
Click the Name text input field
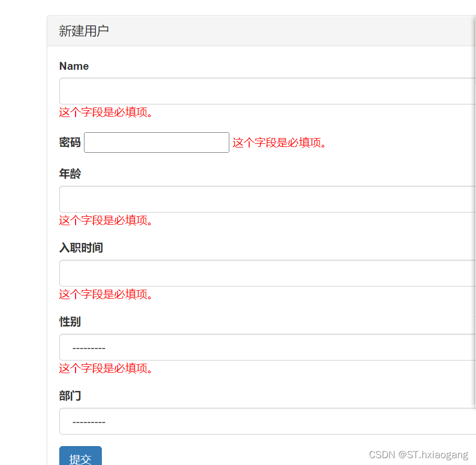pos(268,91)
